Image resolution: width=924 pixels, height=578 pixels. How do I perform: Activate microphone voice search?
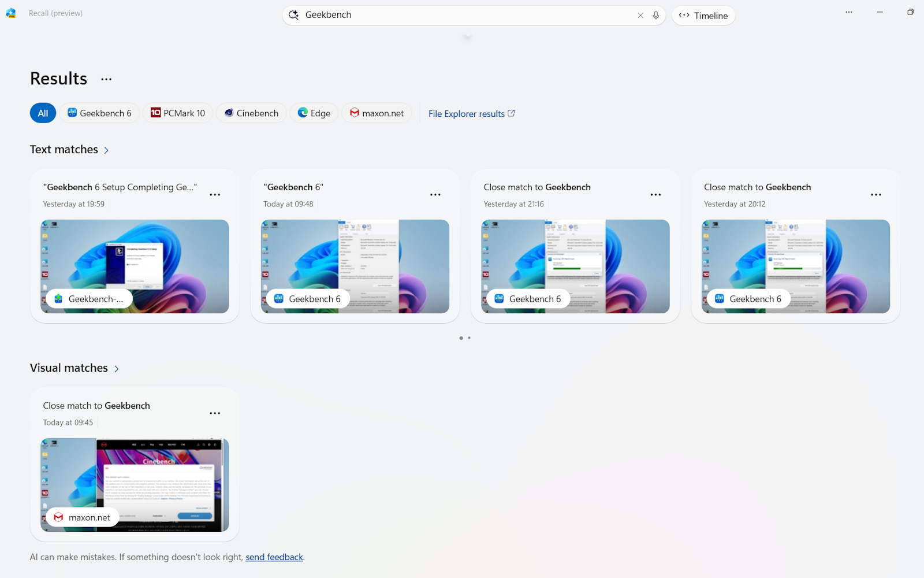(x=656, y=16)
